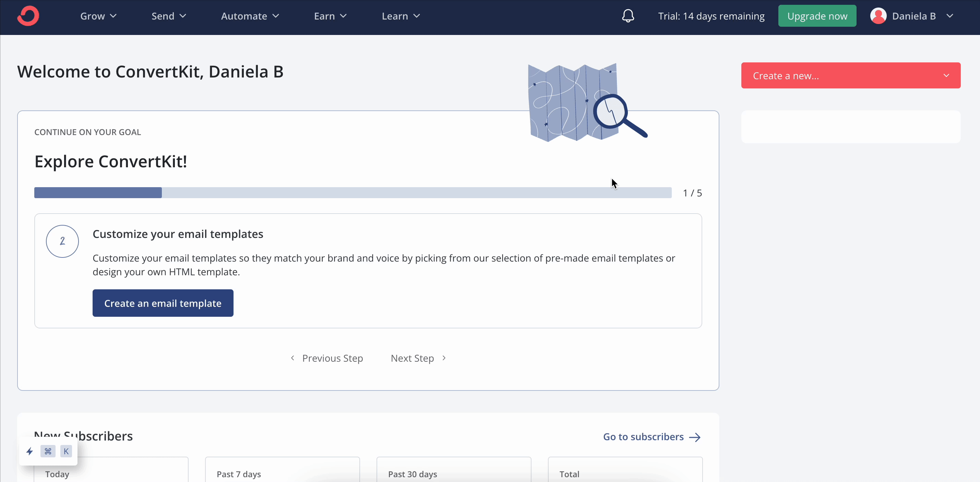Click the Explore ConvertKit! heading
Viewport: 980px width, 482px height.
[111, 161]
